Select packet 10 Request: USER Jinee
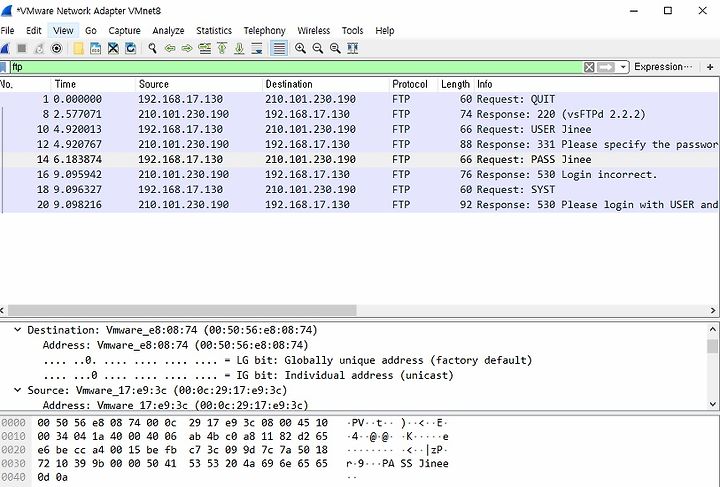Image resolution: width=720 pixels, height=487 pixels. point(359,129)
